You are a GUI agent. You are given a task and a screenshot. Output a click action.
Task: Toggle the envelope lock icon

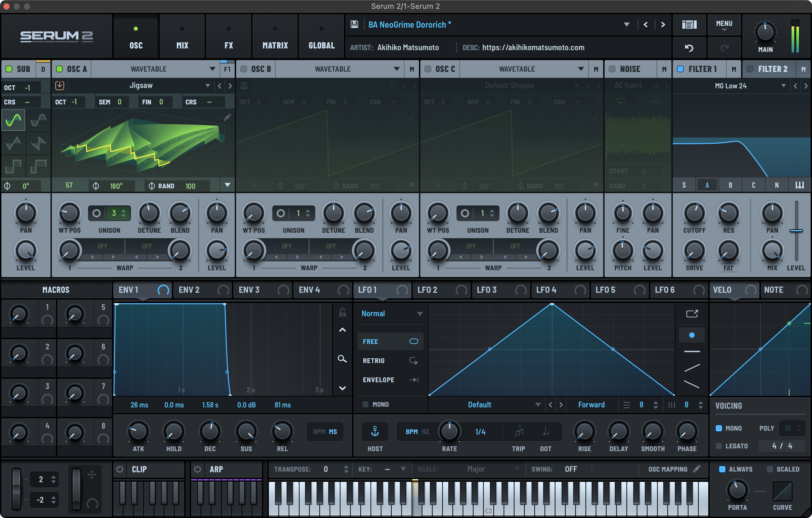click(x=343, y=312)
